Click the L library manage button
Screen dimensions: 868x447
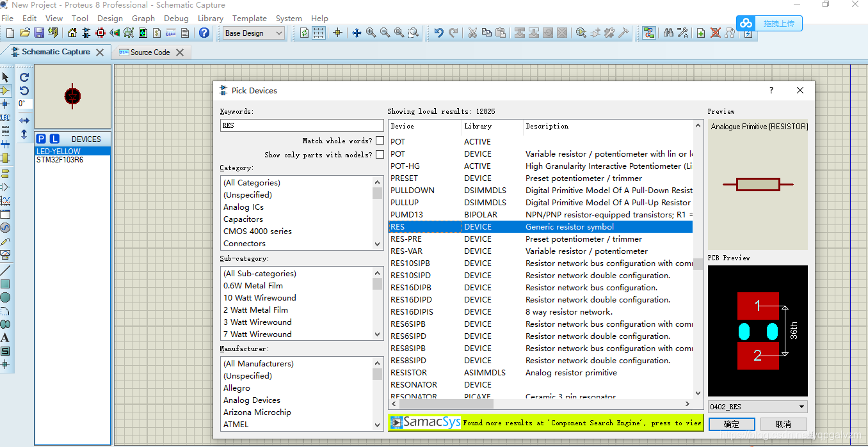pos(54,139)
